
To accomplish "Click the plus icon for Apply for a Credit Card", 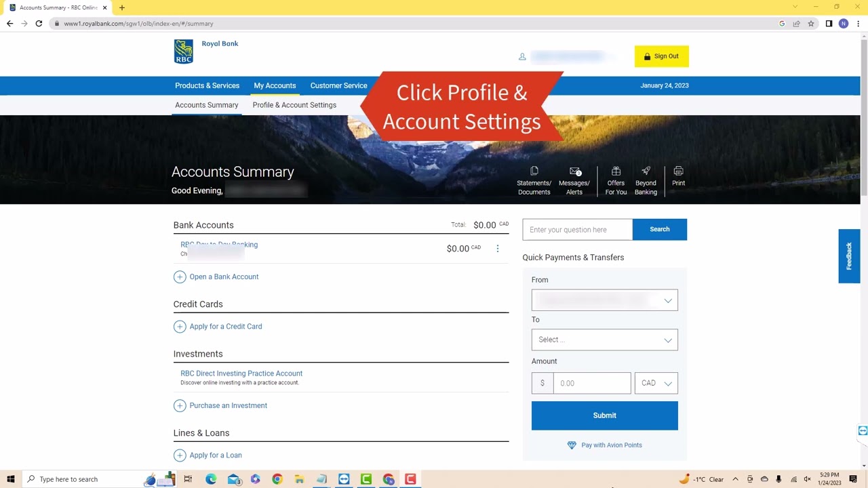I will [180, 327].
